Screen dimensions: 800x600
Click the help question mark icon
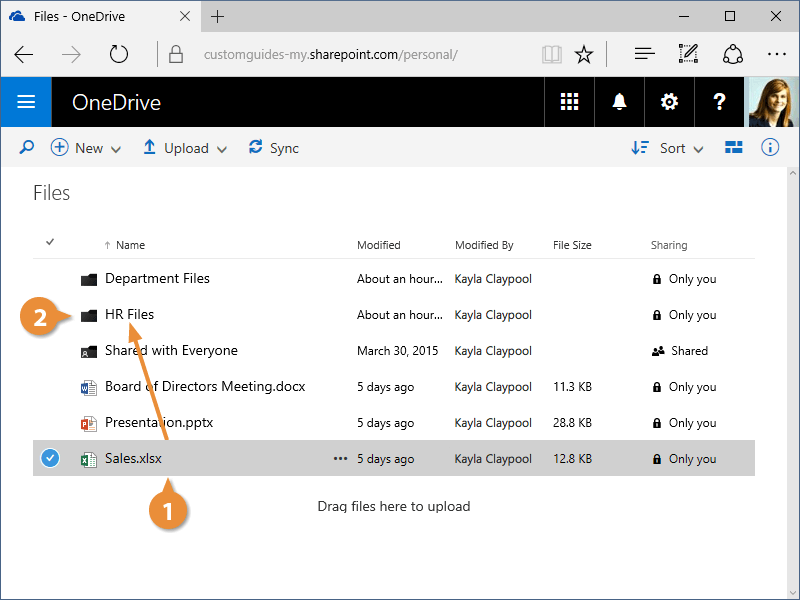(719, 102)
